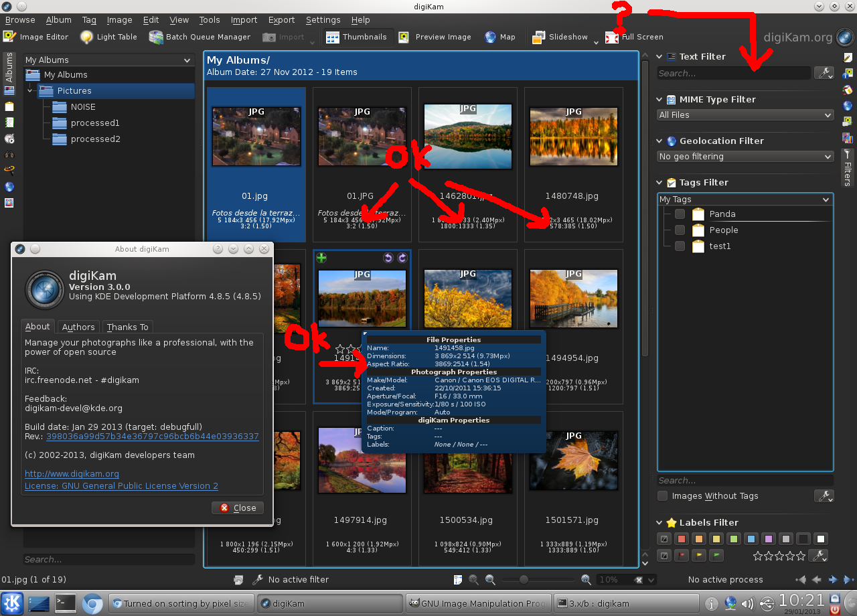Toggle the no-color-label filter button
Image resolution: width=857 pixels, height=616 pixels.
[x=664, y=539]
